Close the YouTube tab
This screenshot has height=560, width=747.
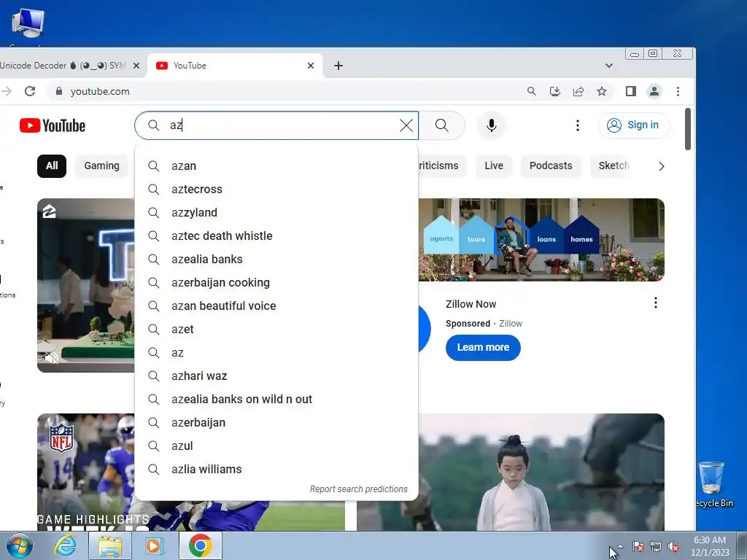coord(311,66)
